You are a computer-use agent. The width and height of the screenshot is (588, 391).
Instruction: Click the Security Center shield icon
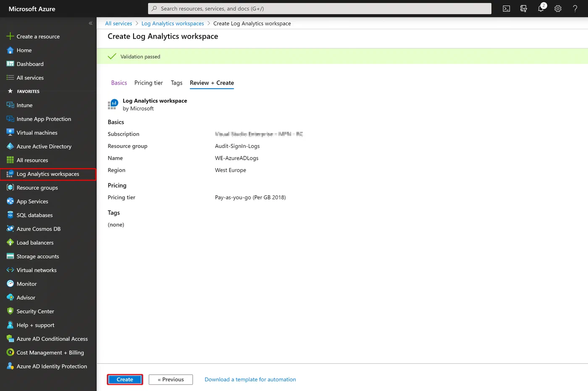point(10,311)
